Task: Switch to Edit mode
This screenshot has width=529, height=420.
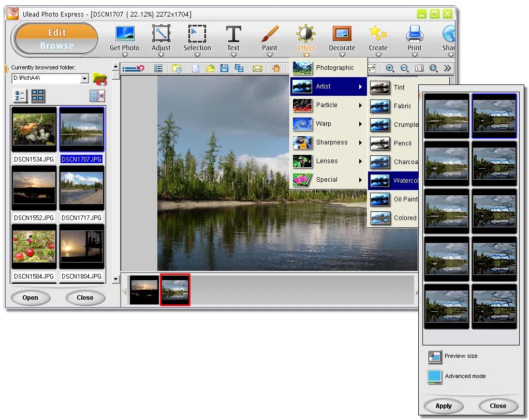Action: click(57, 33)
